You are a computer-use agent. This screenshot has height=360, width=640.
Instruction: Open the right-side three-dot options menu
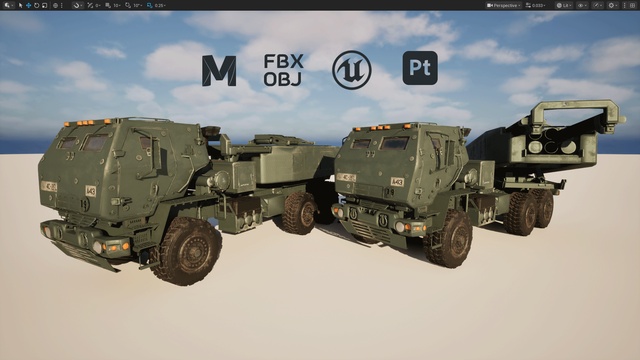(x=624, y=5)
